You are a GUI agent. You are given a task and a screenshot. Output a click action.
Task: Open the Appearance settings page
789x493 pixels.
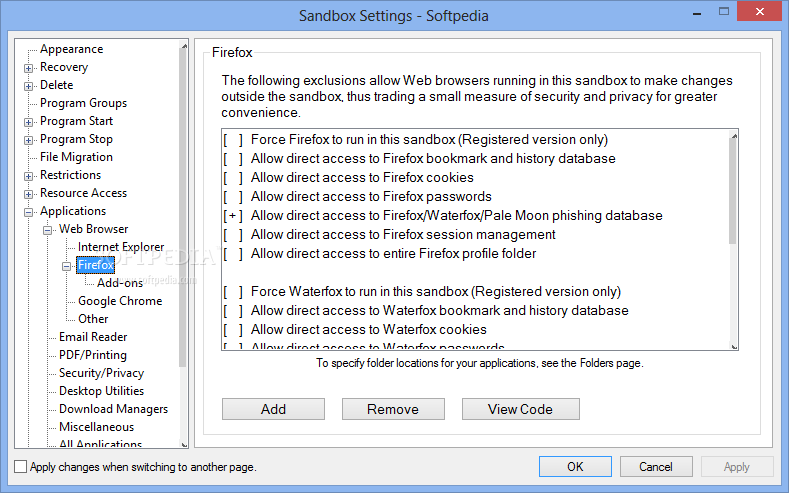pos(71,49)
